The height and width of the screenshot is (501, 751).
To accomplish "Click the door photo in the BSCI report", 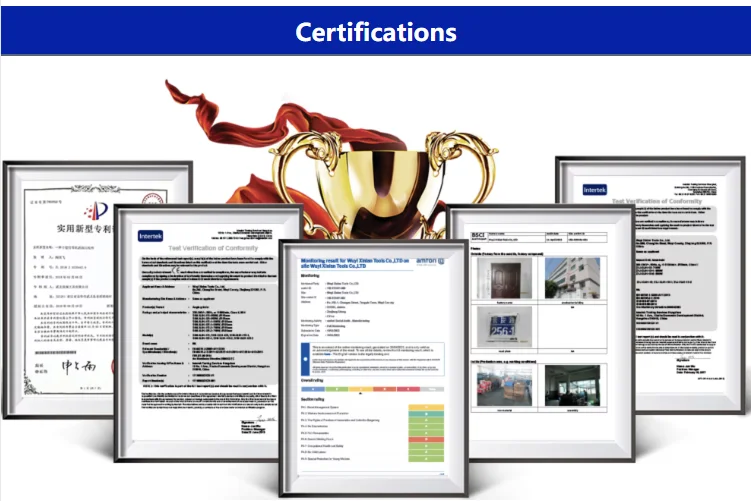I will click(x=504, y=279).
